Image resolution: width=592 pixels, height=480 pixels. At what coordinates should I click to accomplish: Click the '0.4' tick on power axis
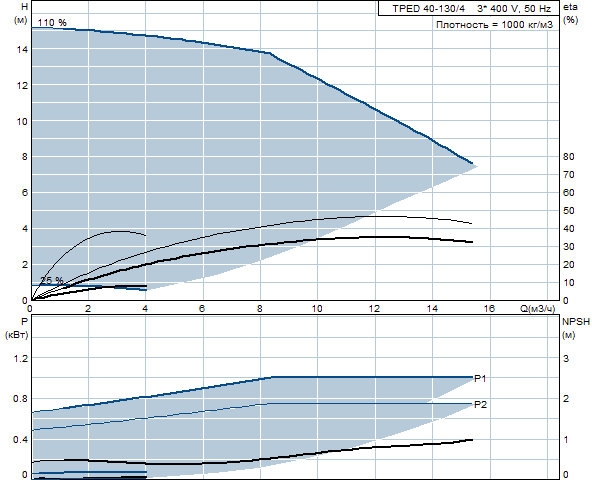[x=21, y=440]
